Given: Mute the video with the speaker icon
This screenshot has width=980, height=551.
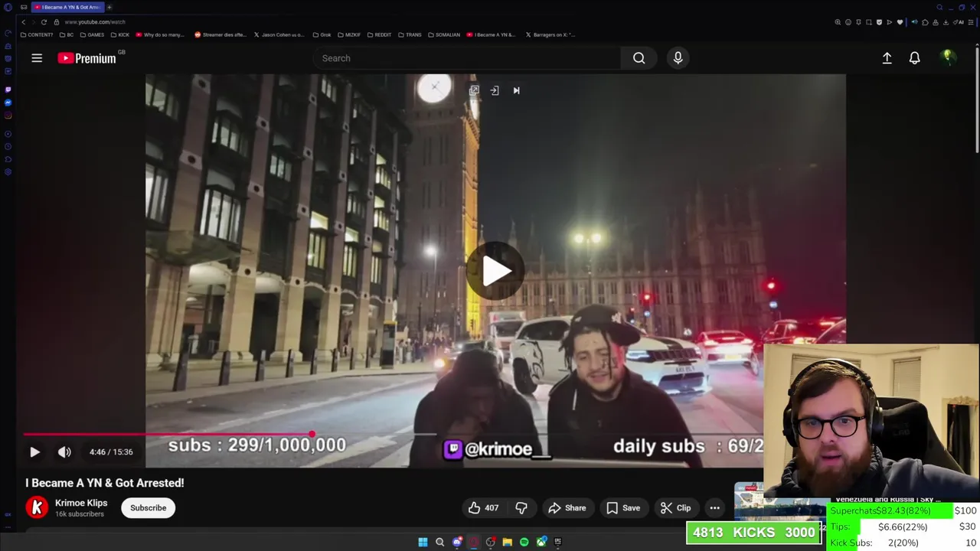Looking at the screenshot, I should (x=64, y=452).
